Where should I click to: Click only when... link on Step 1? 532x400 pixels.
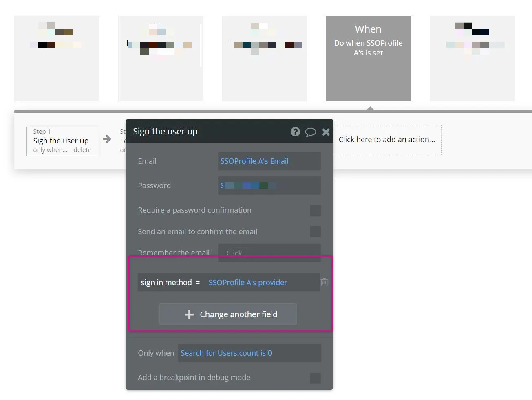coord(50,150)
